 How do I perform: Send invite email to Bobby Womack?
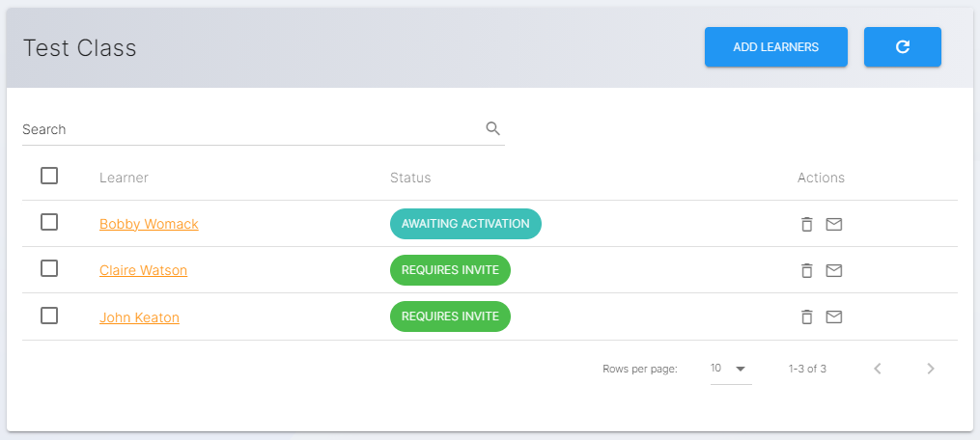tap(834, 224)
